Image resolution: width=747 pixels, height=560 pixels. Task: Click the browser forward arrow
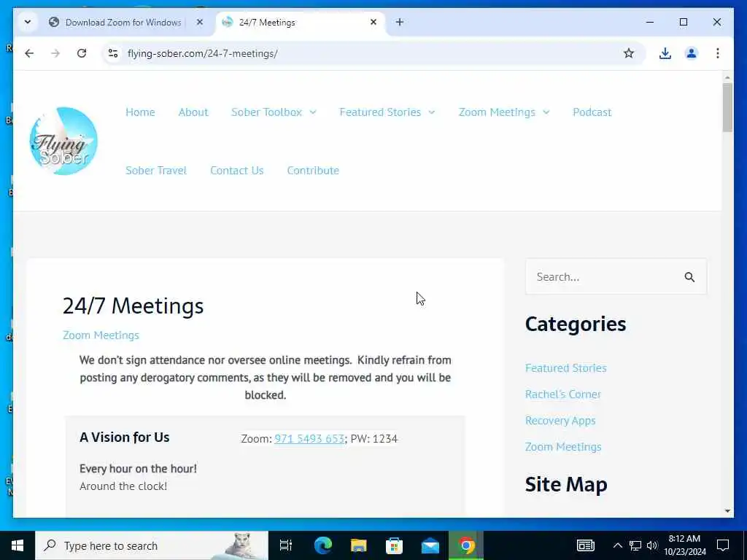coord(55,53)
